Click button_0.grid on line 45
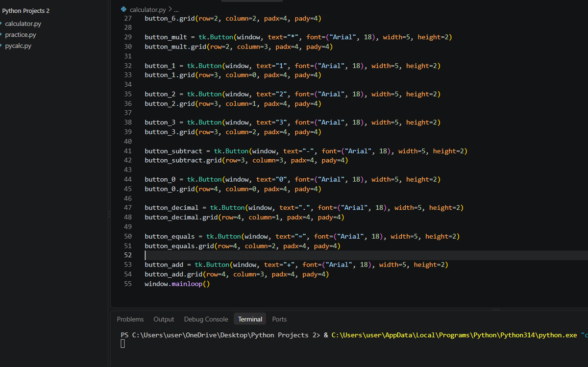The image size is (588, 367). (169, 189)
